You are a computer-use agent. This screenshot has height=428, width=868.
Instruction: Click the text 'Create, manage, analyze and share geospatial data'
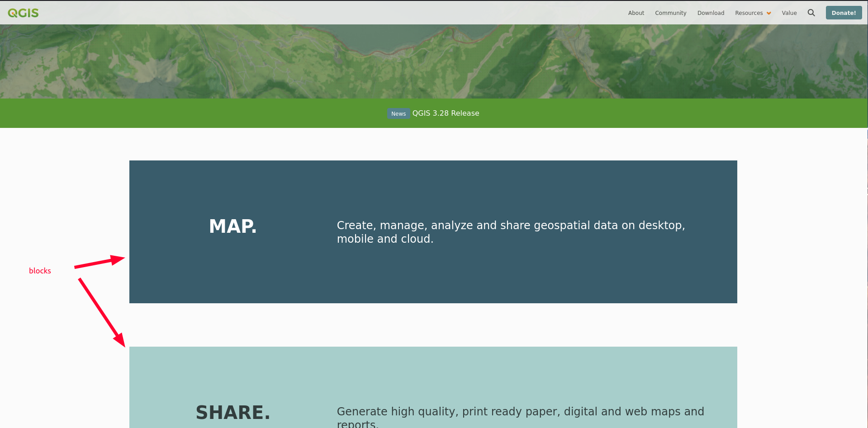478,226
